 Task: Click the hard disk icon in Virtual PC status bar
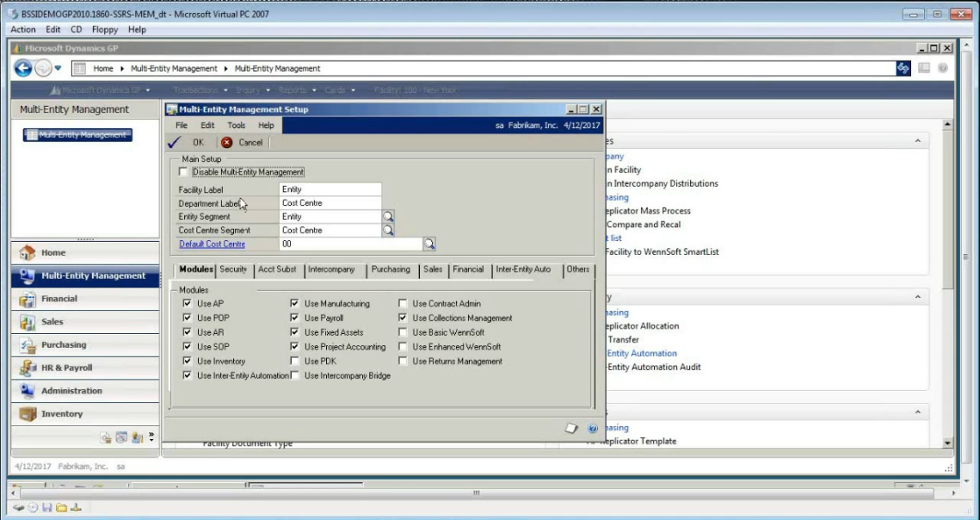click(x=19, y=507)
